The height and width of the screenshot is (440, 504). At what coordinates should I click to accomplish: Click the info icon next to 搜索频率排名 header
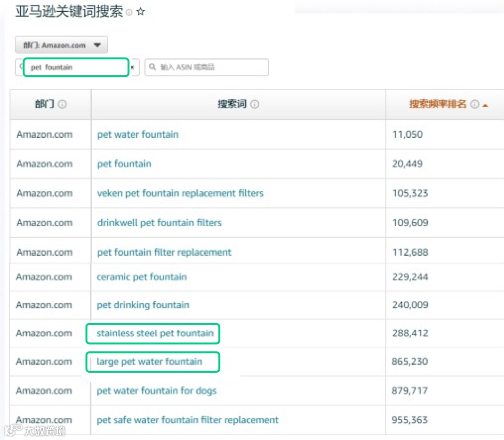click(475, 104)
